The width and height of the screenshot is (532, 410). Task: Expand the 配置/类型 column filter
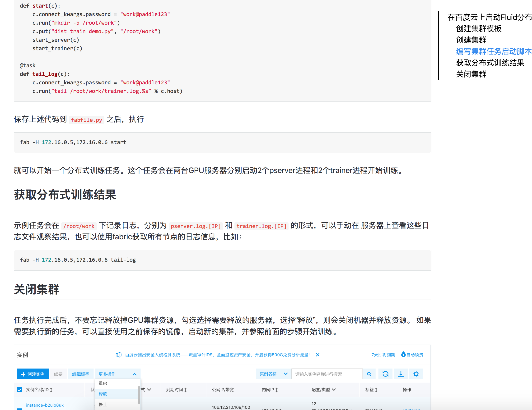(x=334, y=390)
